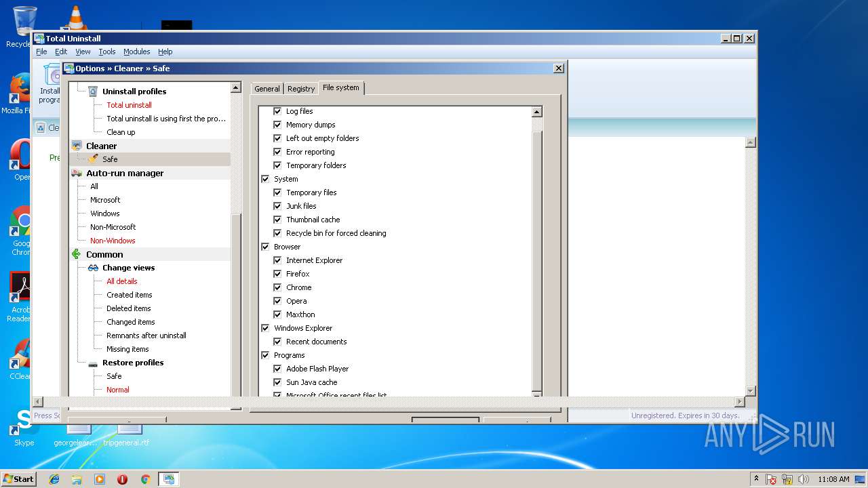868x488 pixels.
Task: Toggle Recycle bin for forced cleaning
Action: click(x=277, y=233)
